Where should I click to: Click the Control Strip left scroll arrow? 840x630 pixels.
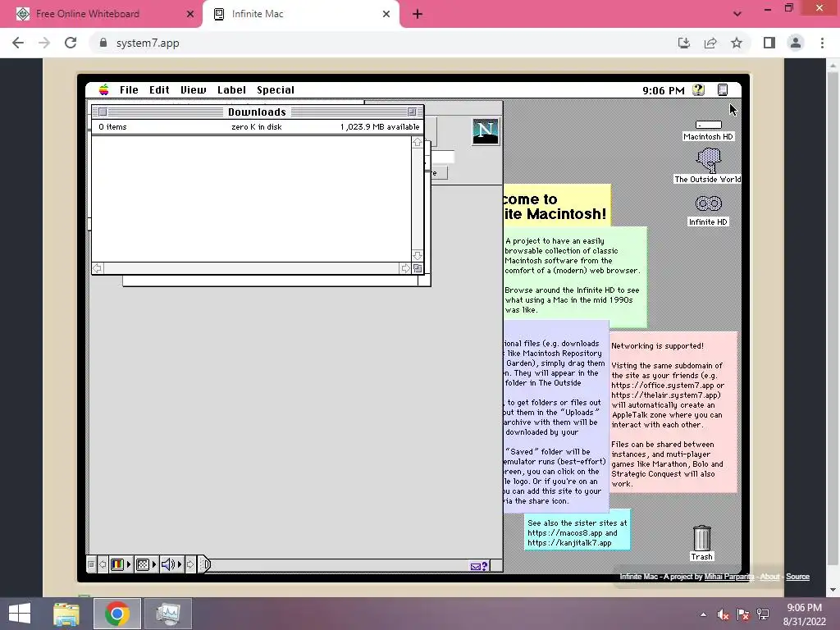click(103, 564)
